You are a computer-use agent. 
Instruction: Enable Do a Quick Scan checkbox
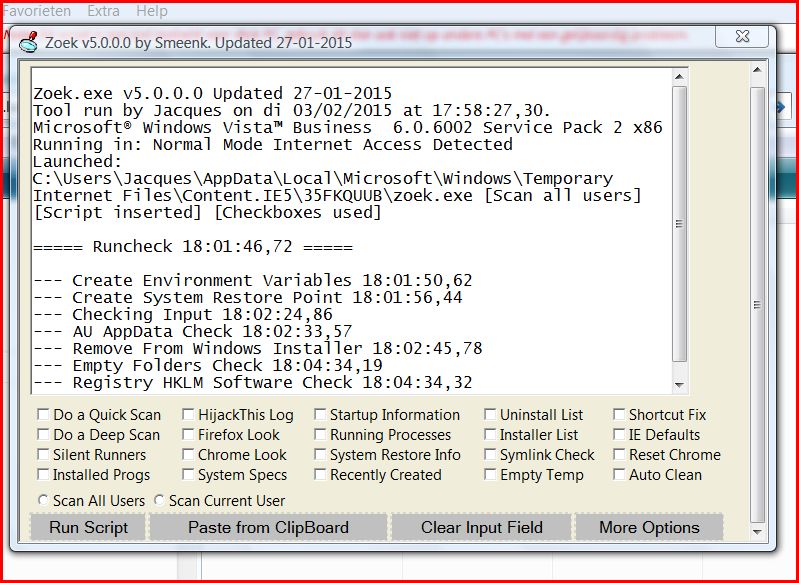[43, 414]
